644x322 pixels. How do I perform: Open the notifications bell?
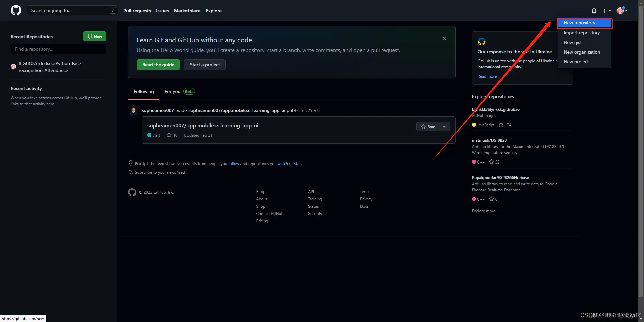click(x=594, y=11)
